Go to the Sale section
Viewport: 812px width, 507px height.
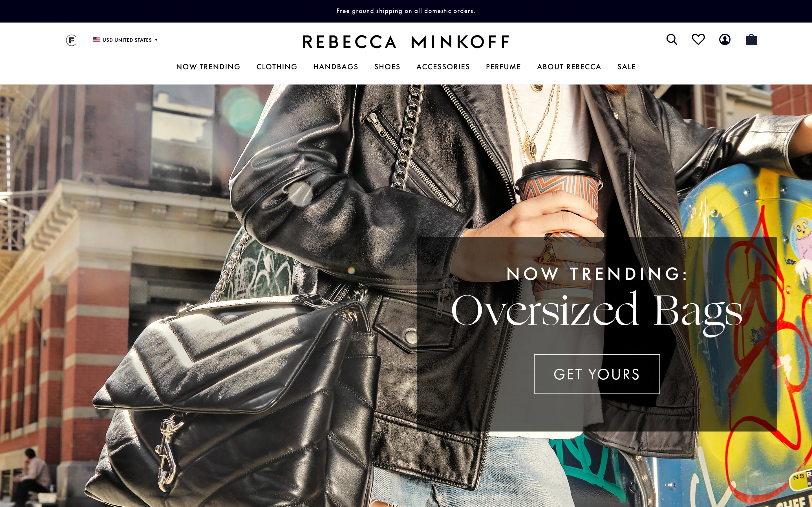pyautogui.click(x=626, y=67)
